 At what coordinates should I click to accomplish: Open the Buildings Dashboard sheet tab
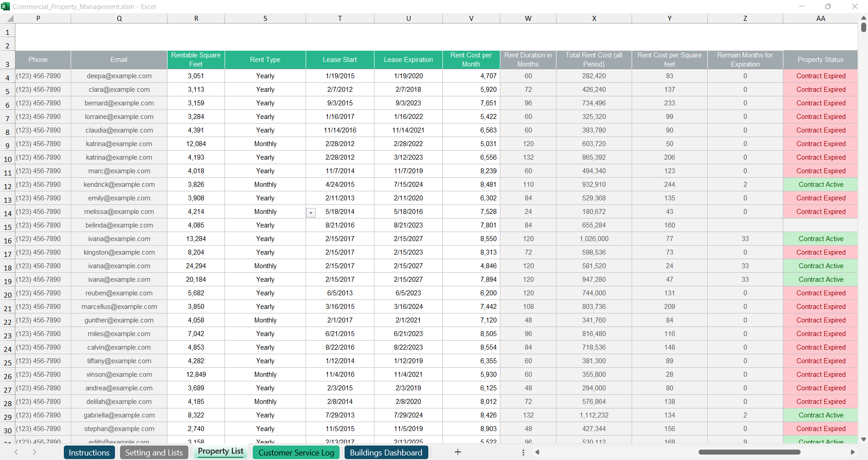click(x=386, y=452)
